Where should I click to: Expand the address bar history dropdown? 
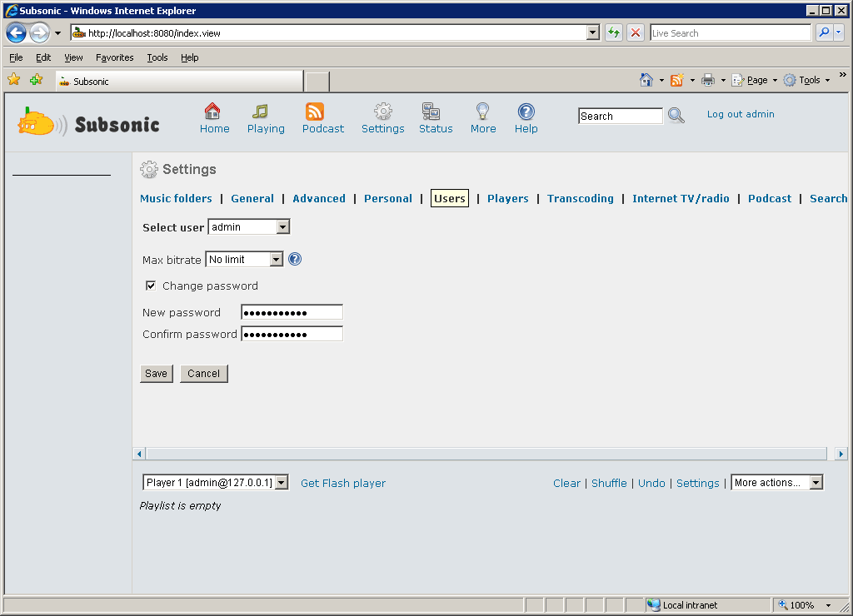click(592, 32)
